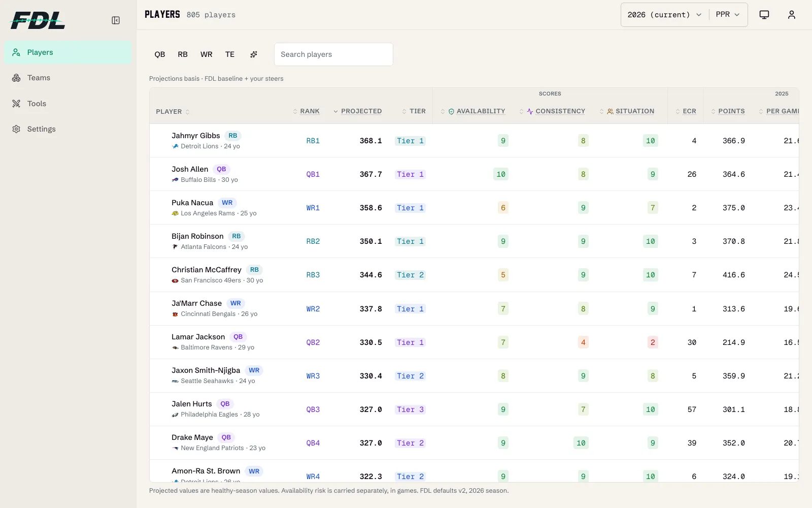Click the Situation people icon
Image resolution: width=812 pixels, height=508 pixels.
point(610,111)
